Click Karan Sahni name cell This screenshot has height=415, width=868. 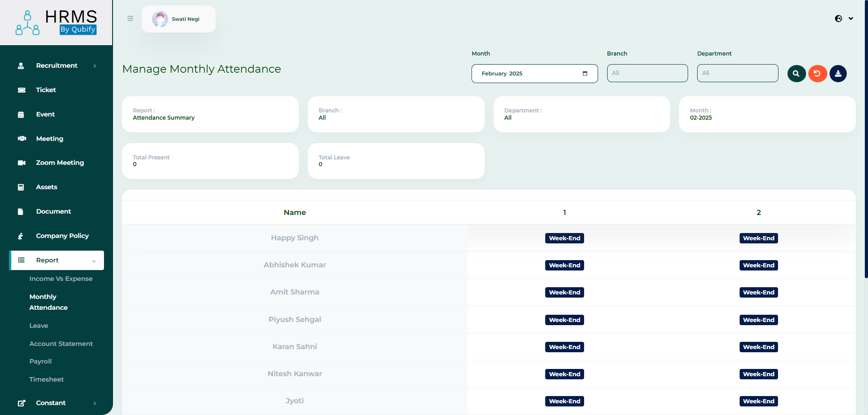(x=295, y=347)
